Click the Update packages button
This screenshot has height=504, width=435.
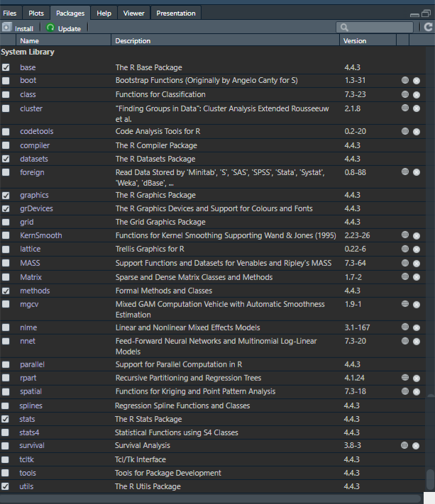click(63, 28)
